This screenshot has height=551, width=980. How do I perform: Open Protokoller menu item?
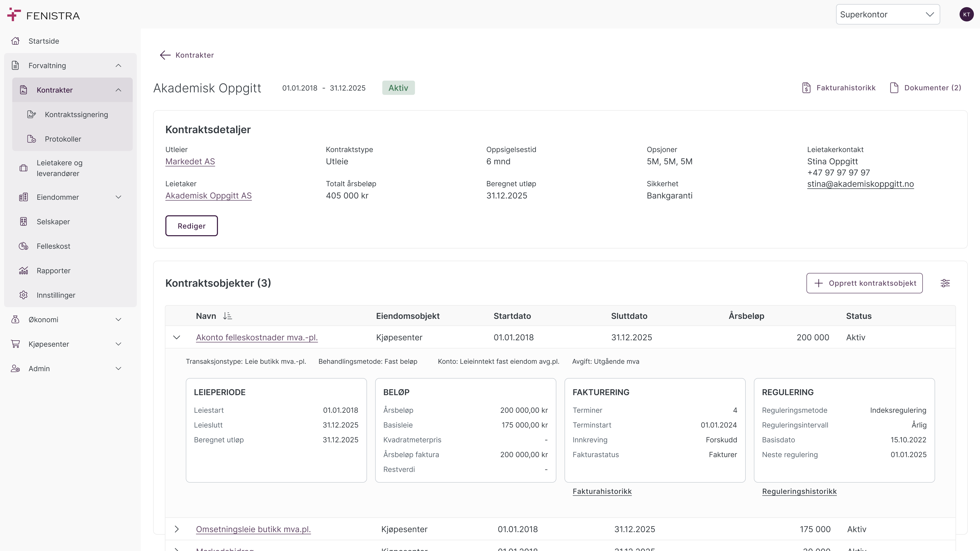[x=63, y=139]
